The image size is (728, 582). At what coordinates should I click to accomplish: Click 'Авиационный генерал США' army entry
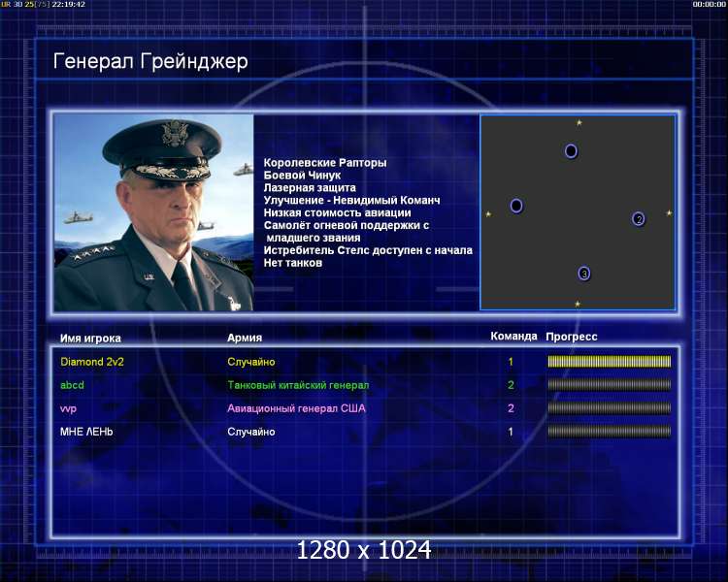pyautogui.click(x=296, y=408)
